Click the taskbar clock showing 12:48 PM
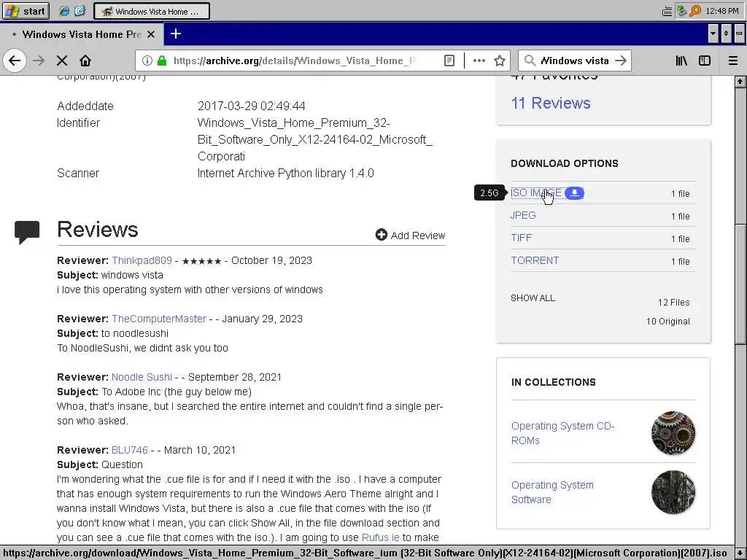Screen dimensions: 747x560 pyautogui.click(x=722, y=11)
